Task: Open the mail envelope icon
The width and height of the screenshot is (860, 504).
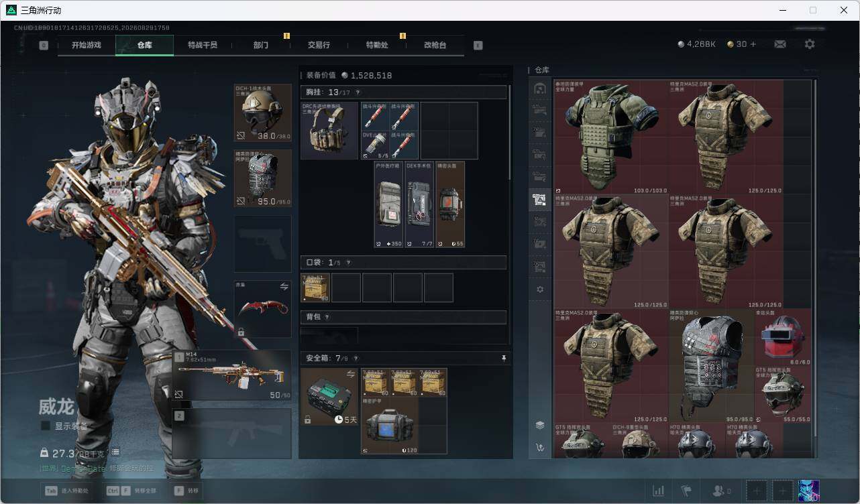Action: pyautogui.click(x=780, y=44)
